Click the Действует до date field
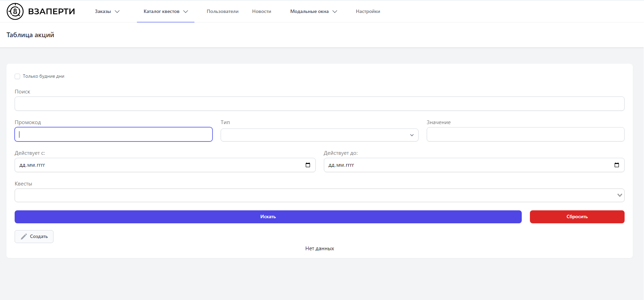The height and width of the screenshot is (300, 644). click(474, 165)
